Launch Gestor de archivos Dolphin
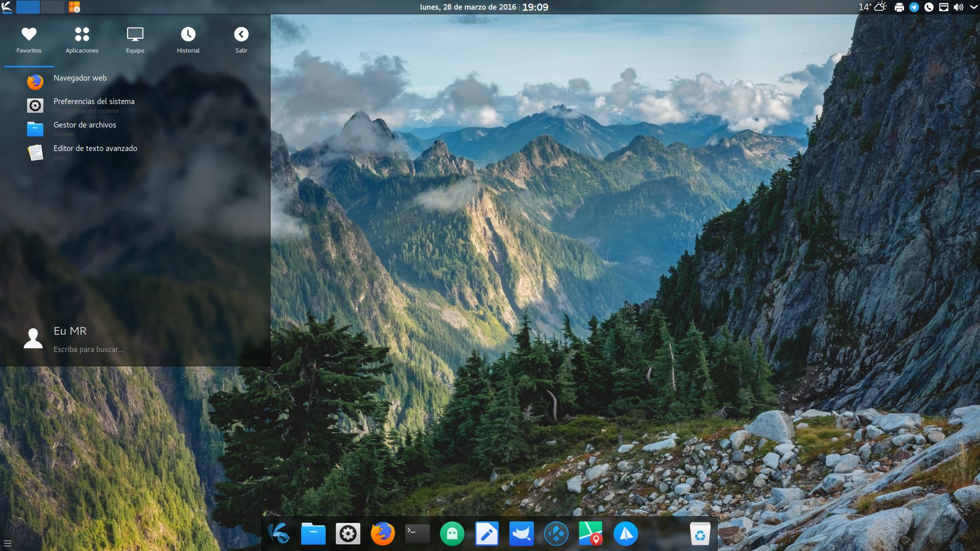The height and width of the screenshot is (551, 980). point(135,129)
